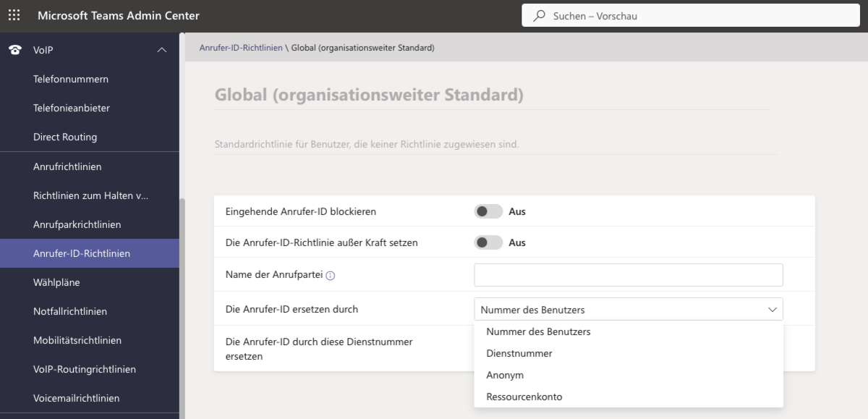Click info icon beside Name der Anrufpartei
The height and width of the screenshot is (419, 868).
pyautogui.click(x=330, y=276)
